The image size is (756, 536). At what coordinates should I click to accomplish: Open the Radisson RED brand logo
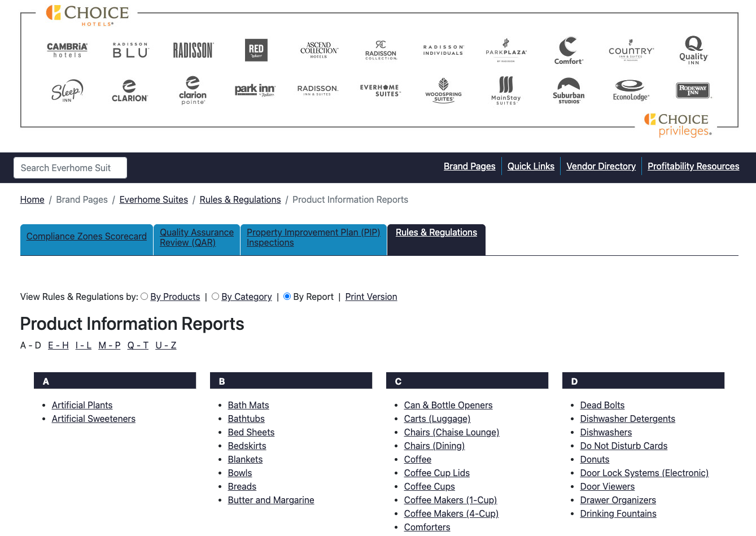[256, 50]
